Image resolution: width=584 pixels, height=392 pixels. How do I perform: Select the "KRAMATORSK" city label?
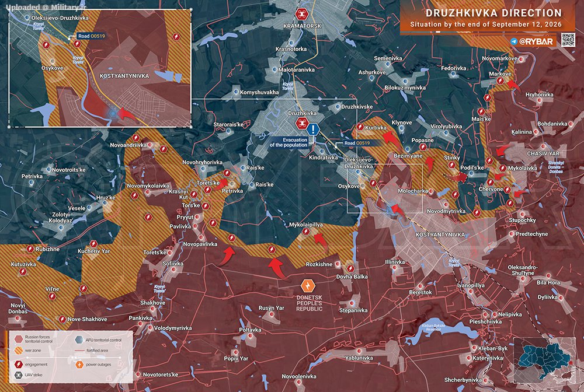[x=301, y=26]
